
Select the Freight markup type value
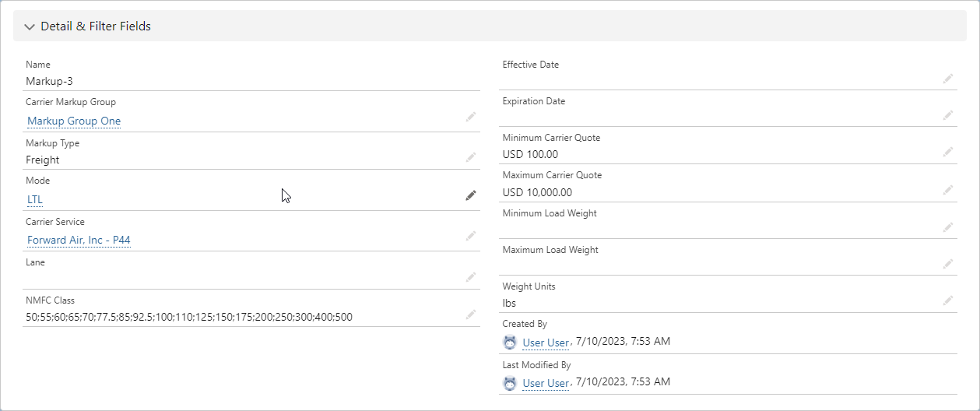43,160
